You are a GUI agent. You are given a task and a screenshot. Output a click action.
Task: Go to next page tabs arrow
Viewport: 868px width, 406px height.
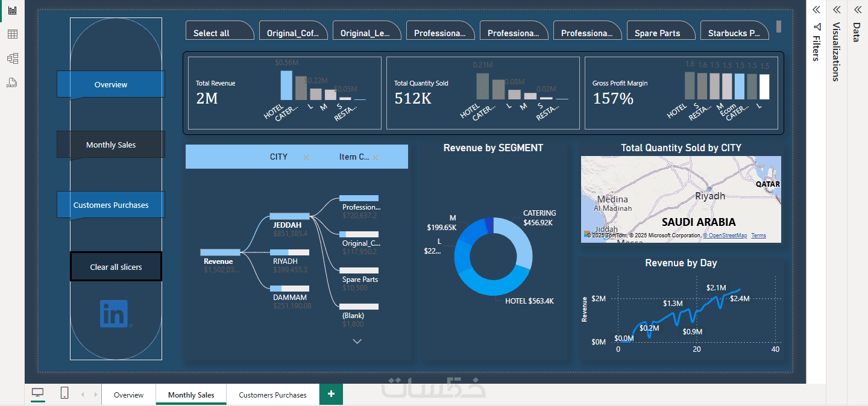[95, 395]
